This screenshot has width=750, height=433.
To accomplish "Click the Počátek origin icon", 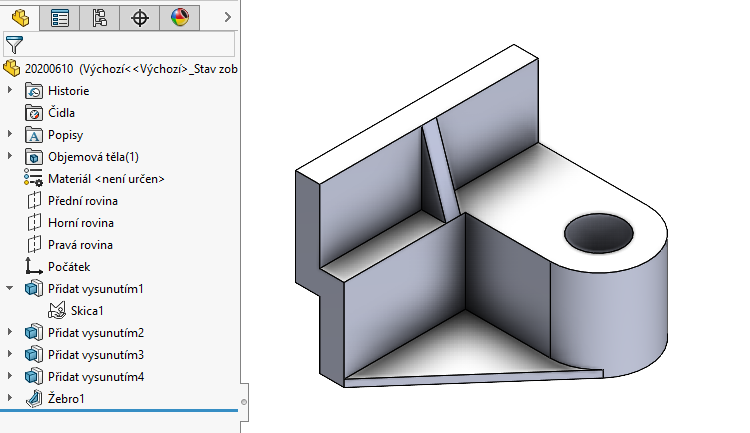I will click(x=33, y=266).
